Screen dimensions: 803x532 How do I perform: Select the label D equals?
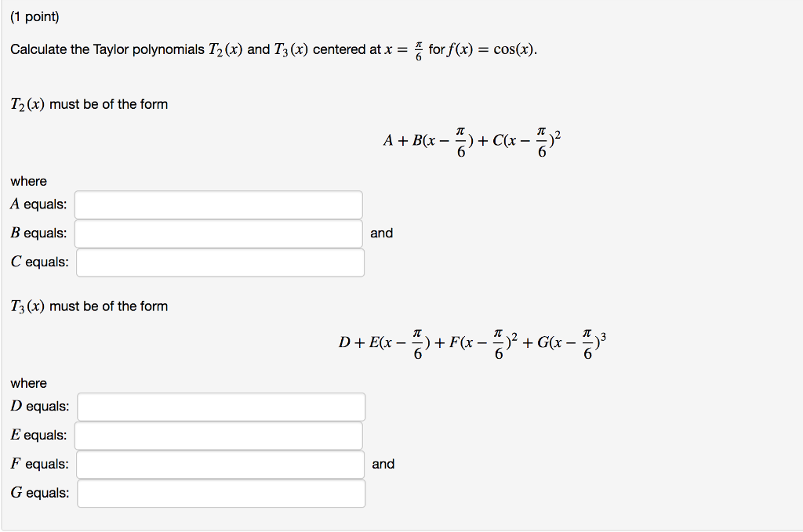(x=39, y=406)
